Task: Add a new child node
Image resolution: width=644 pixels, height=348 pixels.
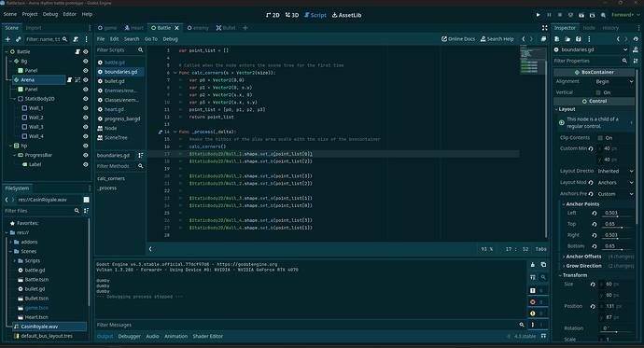Action: coord(7,39)
